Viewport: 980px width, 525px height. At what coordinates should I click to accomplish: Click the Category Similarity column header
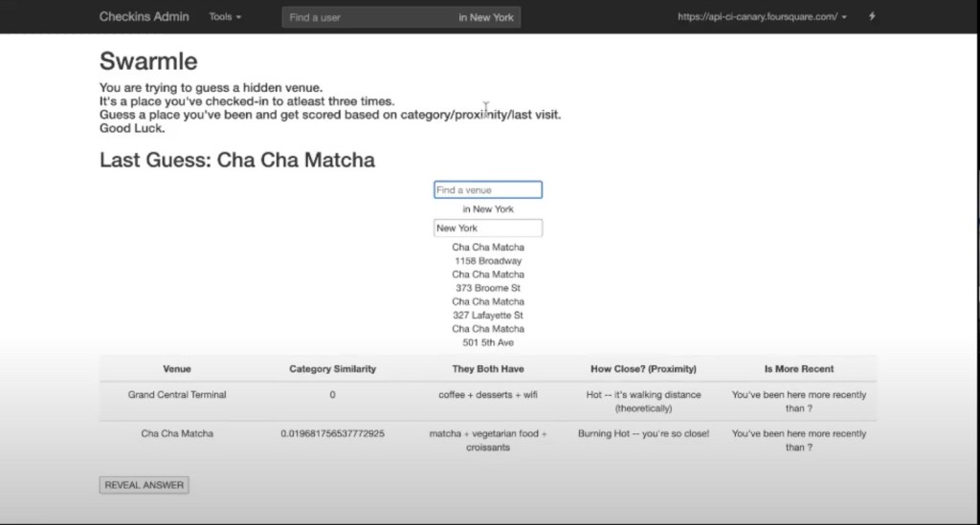(333, 369)
